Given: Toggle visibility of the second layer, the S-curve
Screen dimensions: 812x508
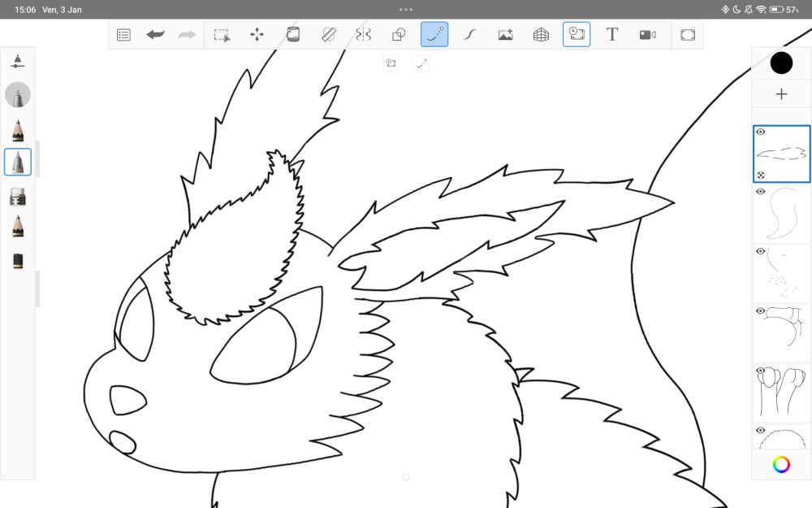Looking at the screenshot, I should tap(760, 191).
